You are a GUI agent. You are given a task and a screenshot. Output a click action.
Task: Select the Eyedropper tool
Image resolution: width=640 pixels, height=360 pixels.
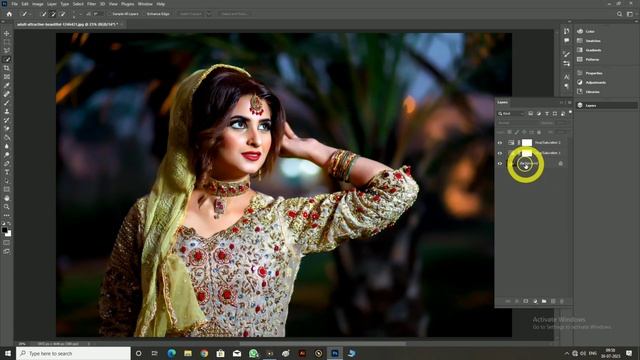click(7, 85)
